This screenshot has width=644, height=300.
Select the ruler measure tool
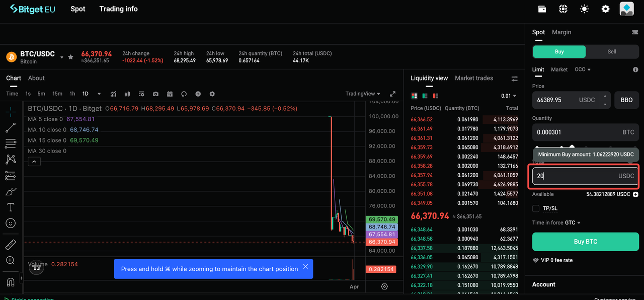(11, 245)
